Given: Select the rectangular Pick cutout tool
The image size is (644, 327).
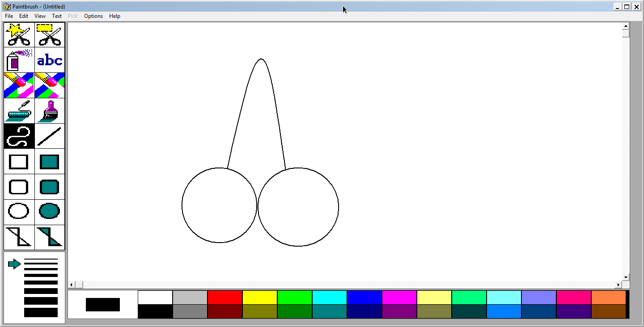Looking at the screenshot, I should coord(50,35).
